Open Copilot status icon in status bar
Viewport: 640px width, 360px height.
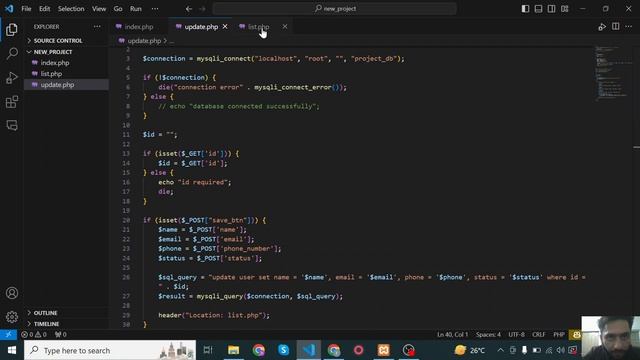coord(576,335)
